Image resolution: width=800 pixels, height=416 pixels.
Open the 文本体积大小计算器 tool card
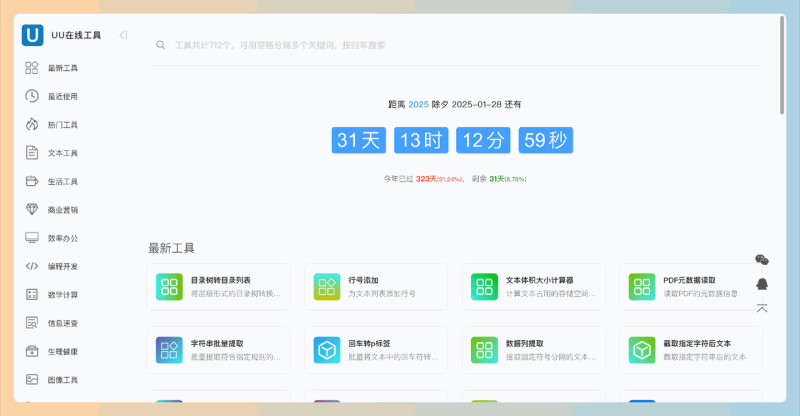tap(534, 287)
